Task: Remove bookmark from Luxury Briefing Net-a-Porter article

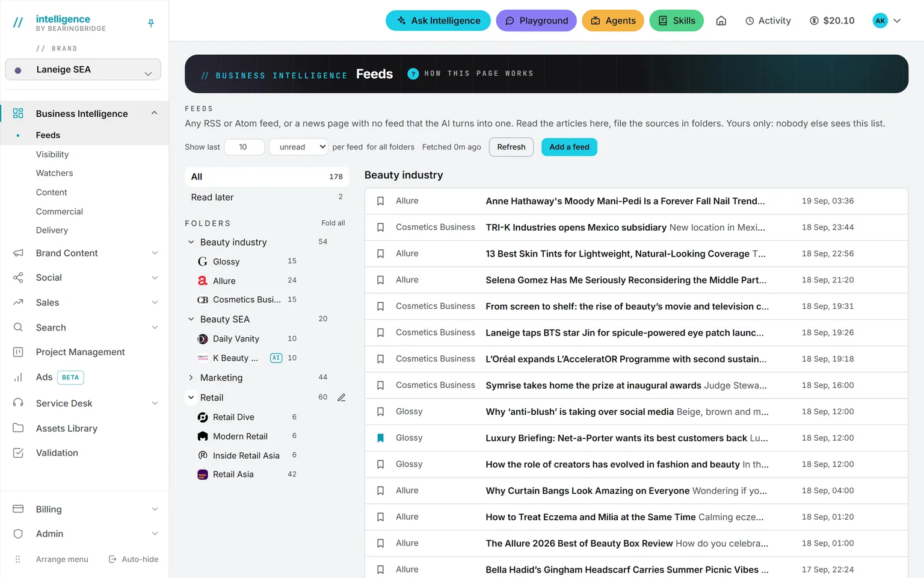Action: tap(380, 438)
